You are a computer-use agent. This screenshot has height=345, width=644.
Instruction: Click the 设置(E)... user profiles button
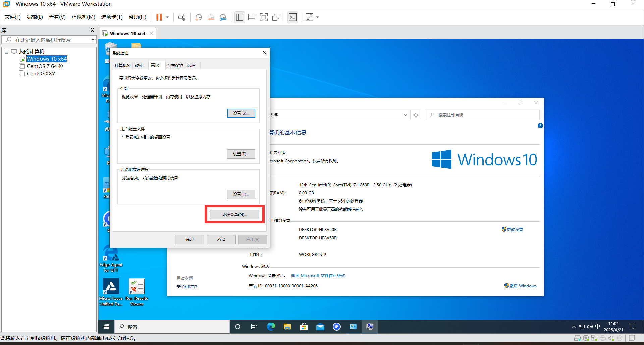point(241,154)
